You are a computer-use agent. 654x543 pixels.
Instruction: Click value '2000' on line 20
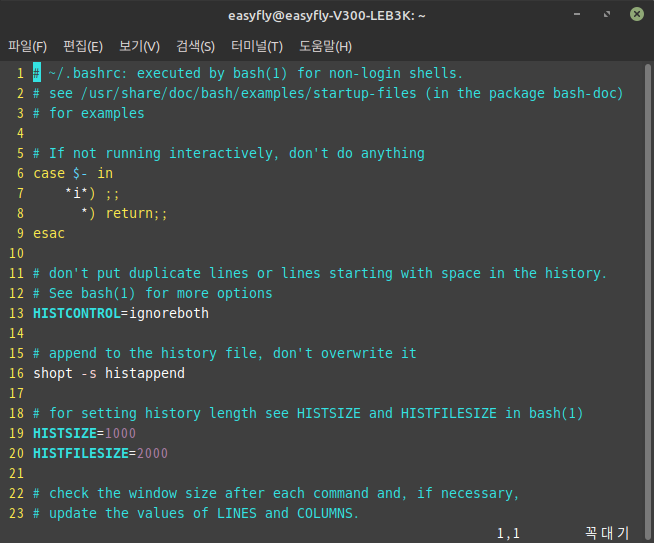point(152,453)
